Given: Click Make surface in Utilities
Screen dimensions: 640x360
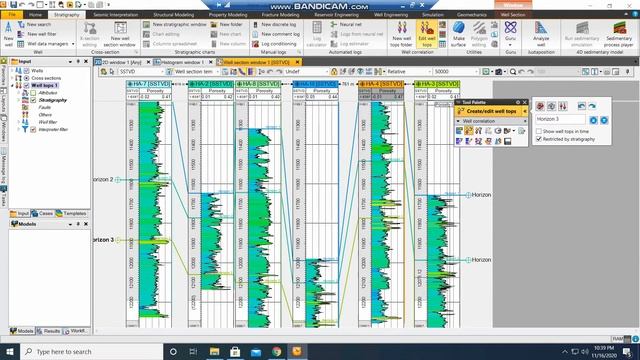Looking at the screenshot, I should (458, 34).
